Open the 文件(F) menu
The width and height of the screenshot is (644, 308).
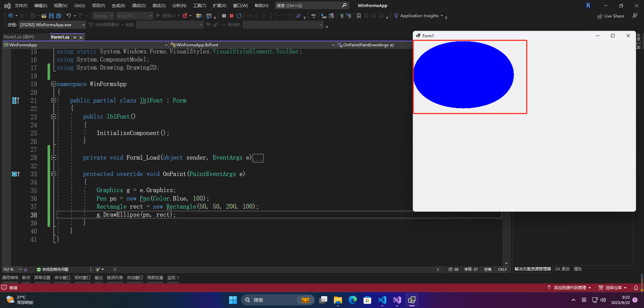tap(21, 6)
